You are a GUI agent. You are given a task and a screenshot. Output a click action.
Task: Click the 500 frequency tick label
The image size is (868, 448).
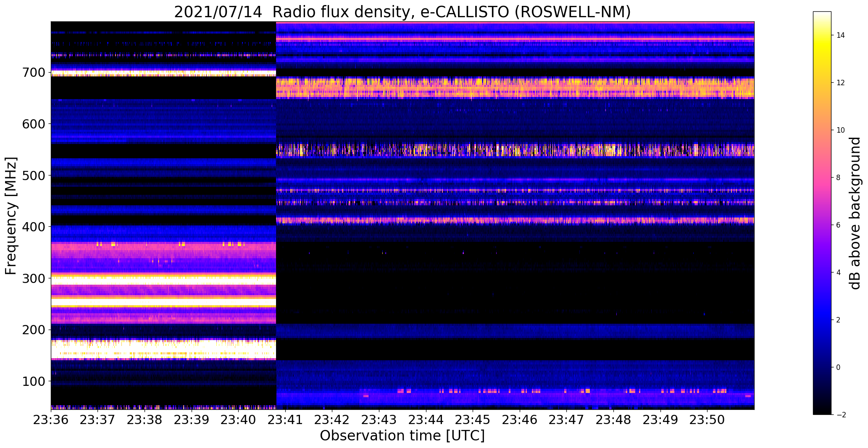click(33, 176)
